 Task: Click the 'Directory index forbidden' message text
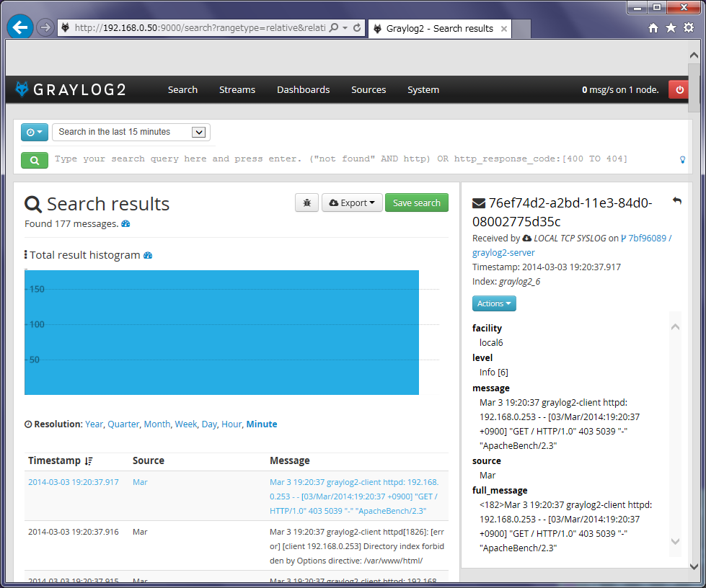[x=357, y=546]
